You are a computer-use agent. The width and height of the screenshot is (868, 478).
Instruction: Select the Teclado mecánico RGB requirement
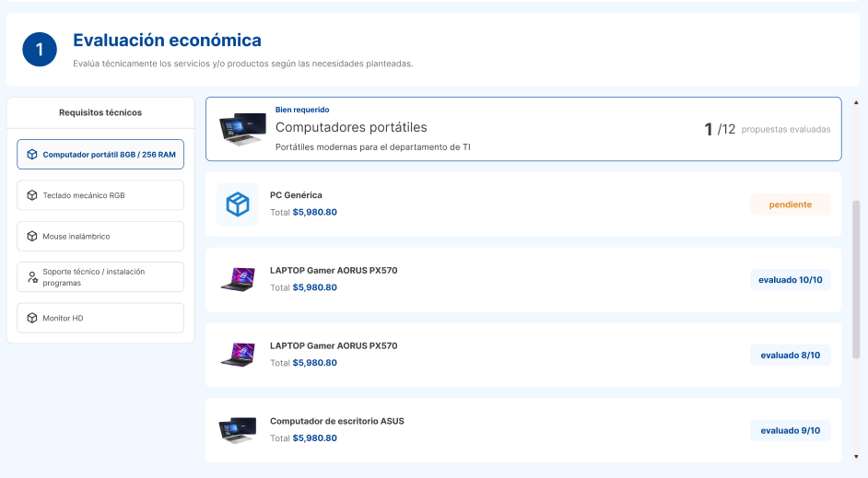click(x=83, y=195)
